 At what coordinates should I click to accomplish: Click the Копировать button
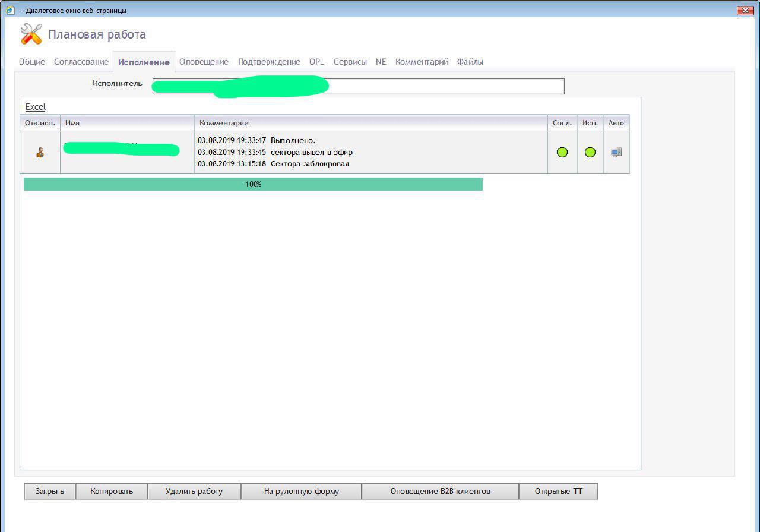(x=112, y=492)
